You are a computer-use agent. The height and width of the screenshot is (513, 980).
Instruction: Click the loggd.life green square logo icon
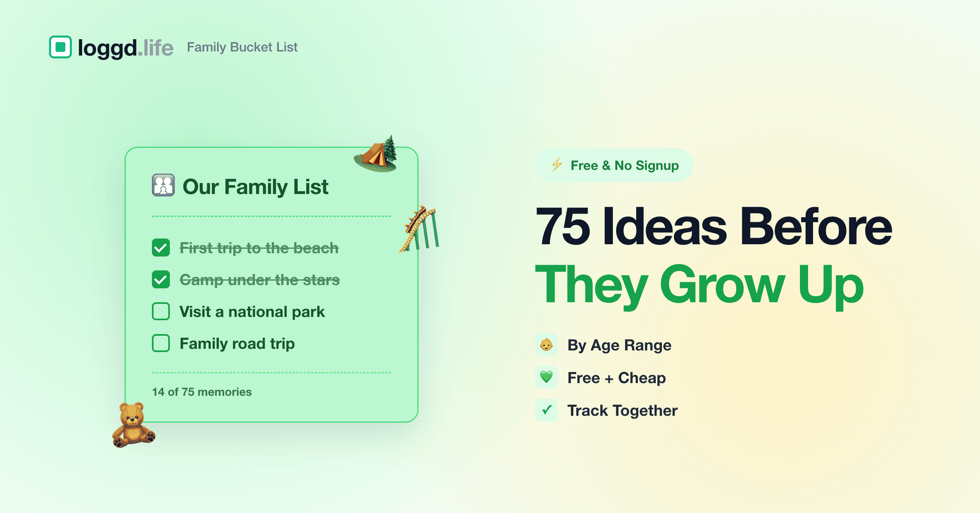coord(60,47)
